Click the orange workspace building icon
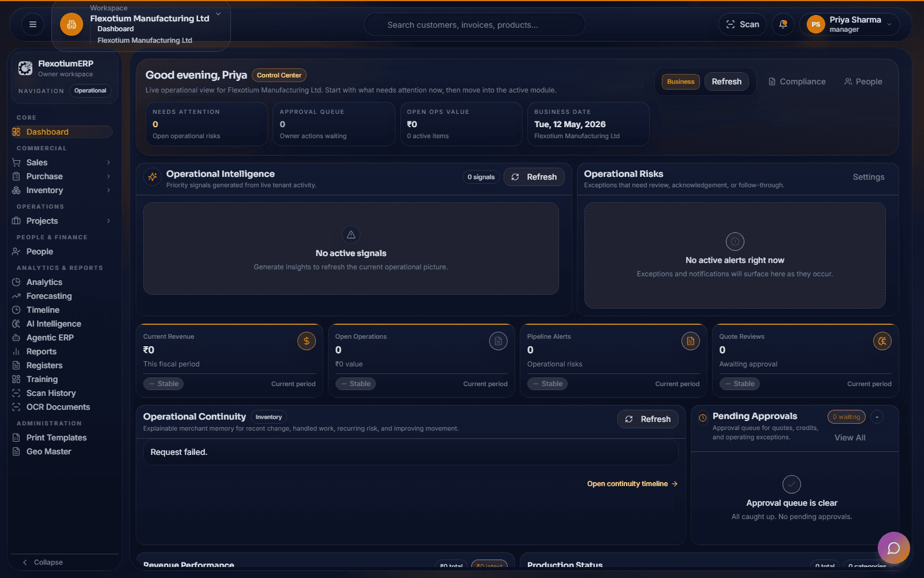Screen dimensions: 924x578 point(72,24)
